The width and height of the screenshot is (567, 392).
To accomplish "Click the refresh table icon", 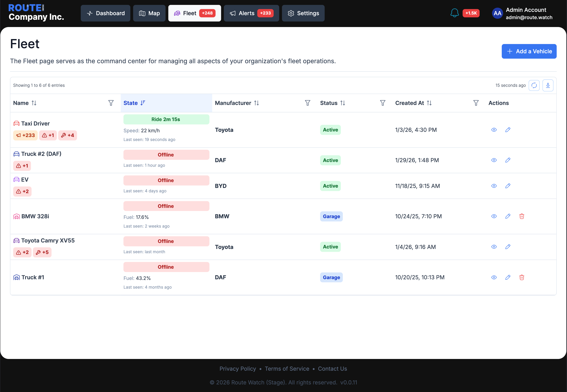I will click(534, 85).
